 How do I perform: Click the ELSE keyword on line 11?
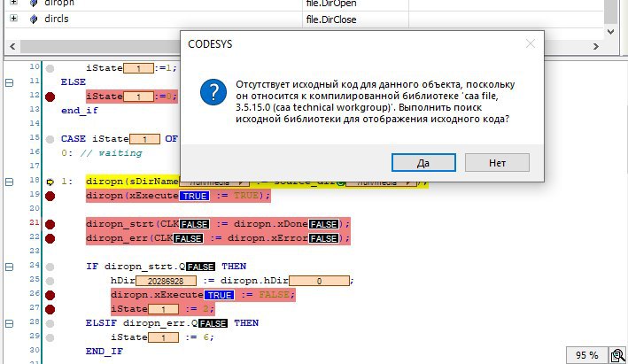point(74,82)
